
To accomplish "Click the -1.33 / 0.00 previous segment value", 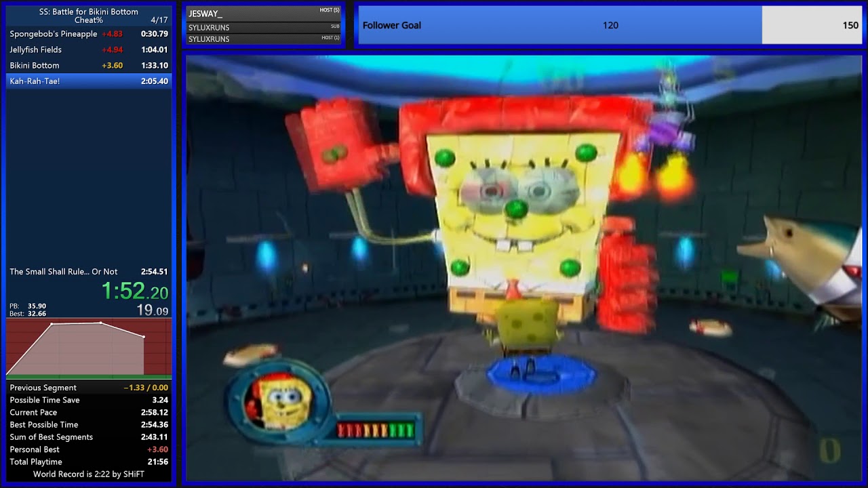I will tap(146, 388).
